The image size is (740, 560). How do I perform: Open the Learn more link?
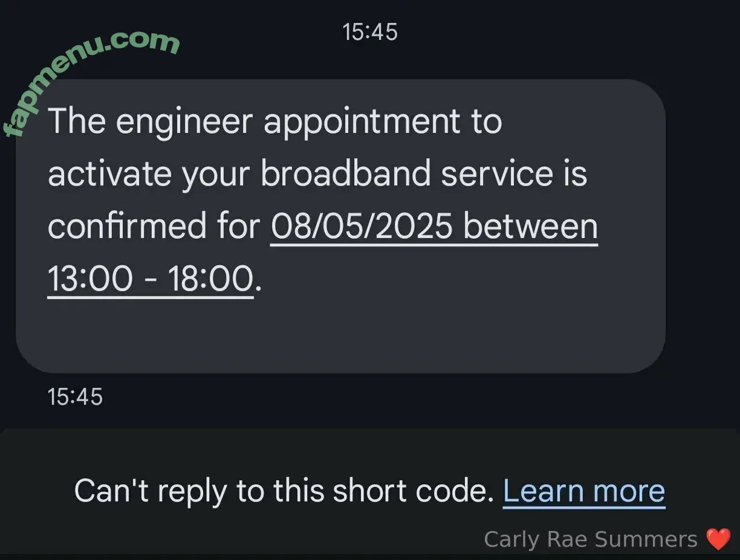[x=584, y=491]
